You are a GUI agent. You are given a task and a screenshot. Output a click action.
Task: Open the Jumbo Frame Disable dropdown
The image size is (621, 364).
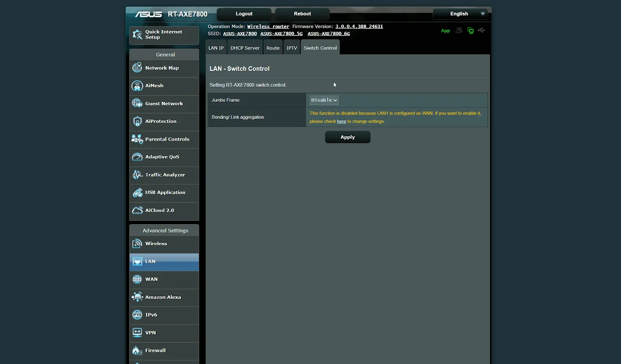(324, 100)
